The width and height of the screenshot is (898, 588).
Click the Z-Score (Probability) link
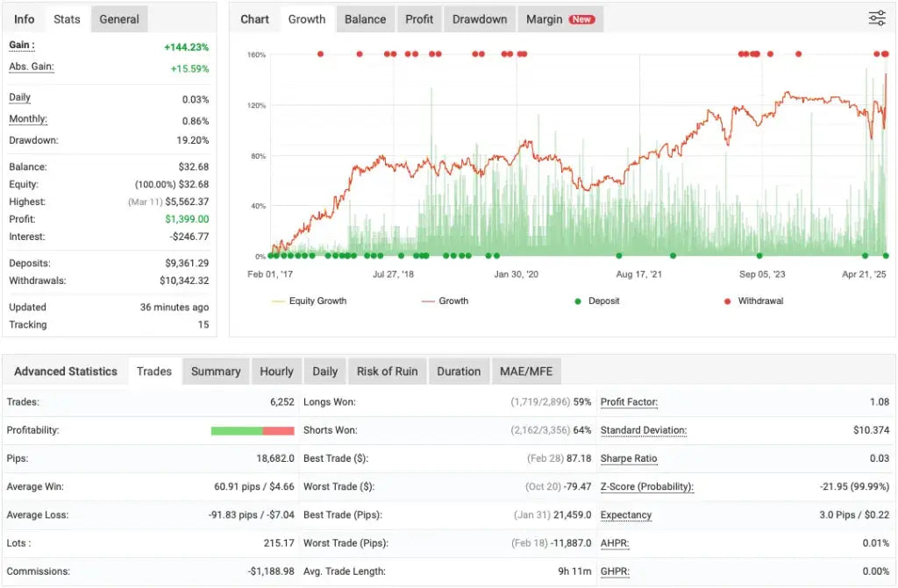[x=646, y=486]
